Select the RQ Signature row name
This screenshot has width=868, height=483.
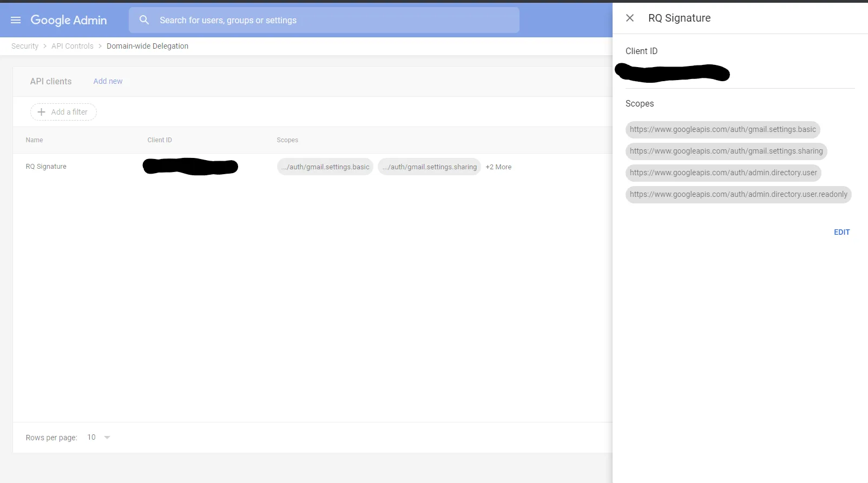46,167
